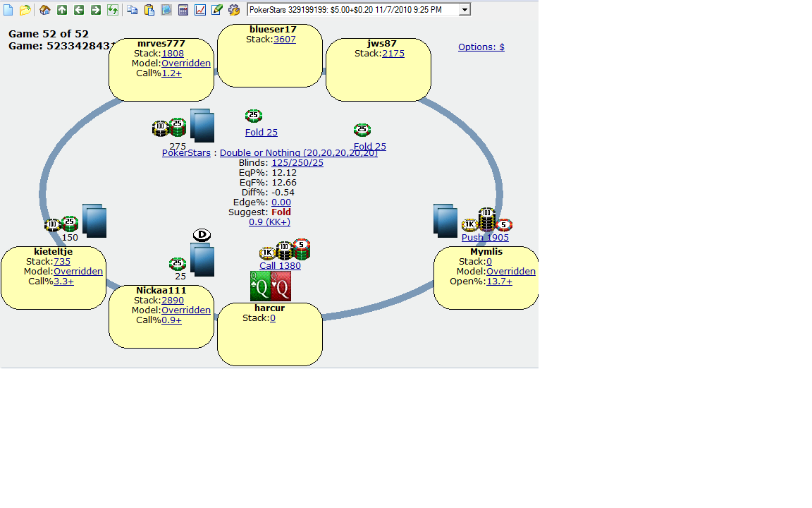Click the green up arrow icon
This screenshot has height=508, width=812.
pyautogui.click(x=62, y=10)
